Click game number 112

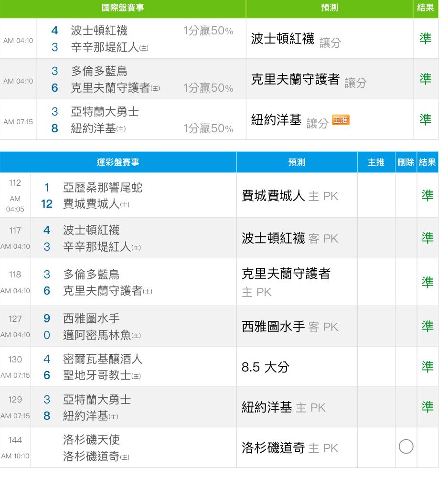click(x=15, y=183)
